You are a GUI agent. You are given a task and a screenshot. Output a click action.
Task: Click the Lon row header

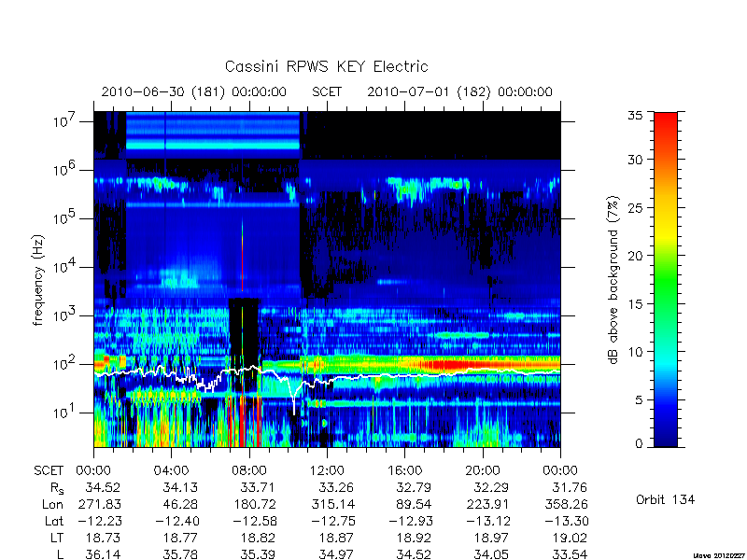click(52, 504)
